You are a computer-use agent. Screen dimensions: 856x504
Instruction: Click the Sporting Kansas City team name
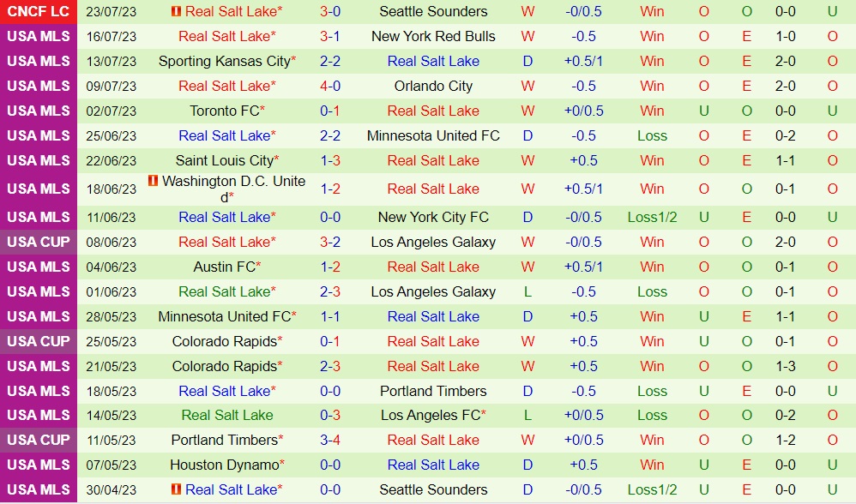(x=225, y=62)
